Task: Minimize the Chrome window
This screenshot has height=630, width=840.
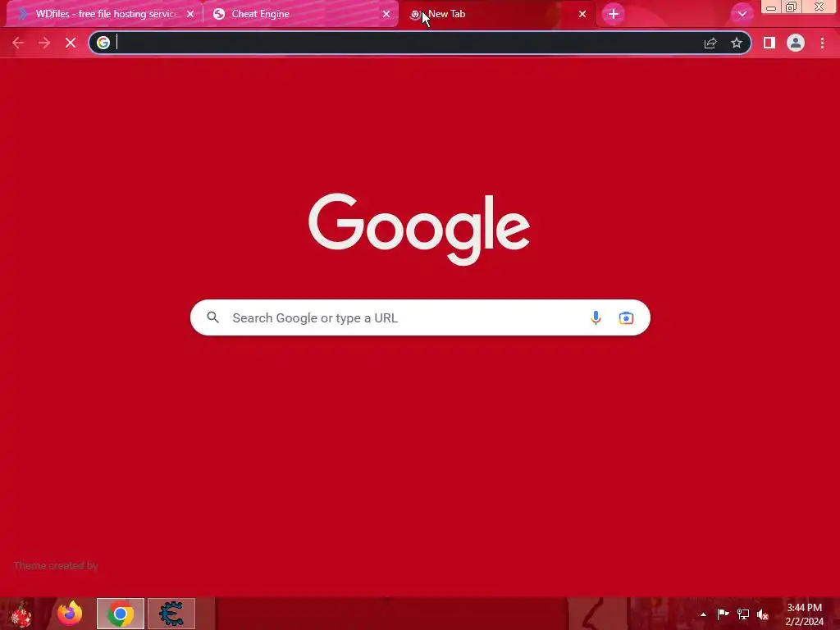Action: (771, 7)
